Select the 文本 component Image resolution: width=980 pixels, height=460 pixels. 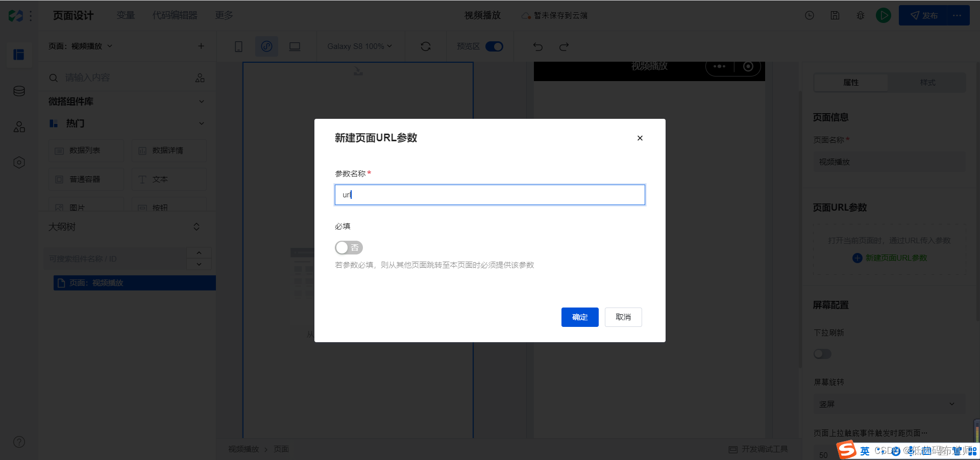click(169, 180)
